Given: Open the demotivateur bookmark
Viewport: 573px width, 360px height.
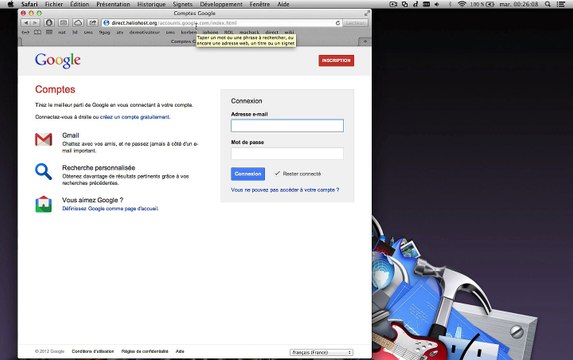Looking at the screenshot, I should pos(145,33).
